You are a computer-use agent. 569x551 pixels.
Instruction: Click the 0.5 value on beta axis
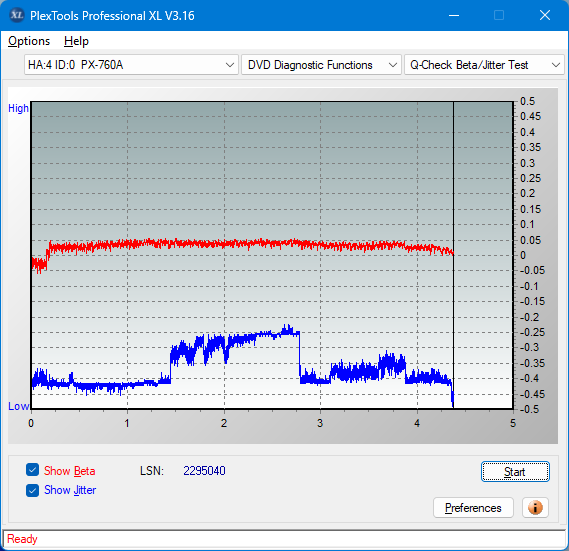tap(527, 101)
